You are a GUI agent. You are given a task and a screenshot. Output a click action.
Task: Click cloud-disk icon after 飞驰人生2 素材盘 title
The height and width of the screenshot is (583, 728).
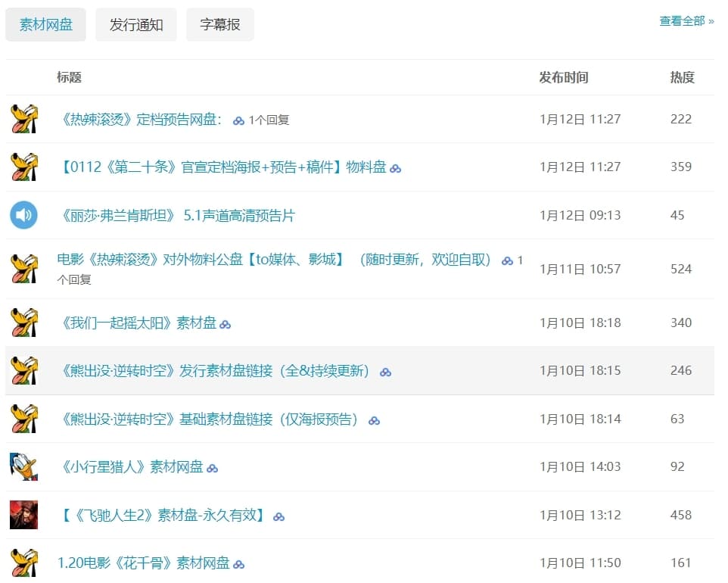pyautogui.click(x=278, y=516)
